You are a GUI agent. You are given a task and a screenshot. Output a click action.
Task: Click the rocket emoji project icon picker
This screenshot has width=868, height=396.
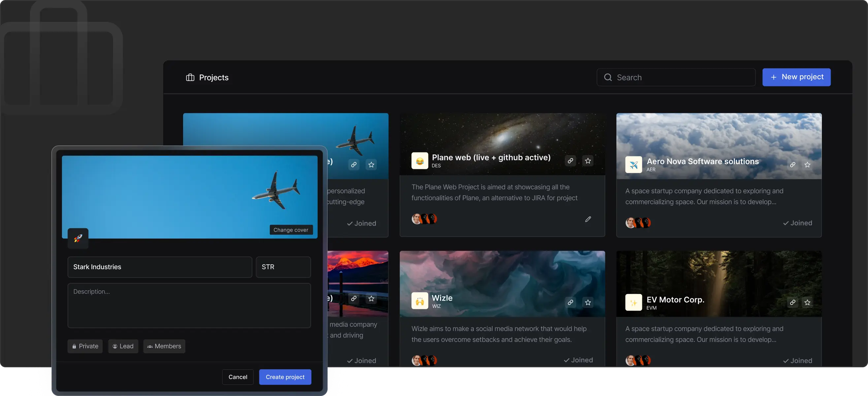(x=78, y=238)
